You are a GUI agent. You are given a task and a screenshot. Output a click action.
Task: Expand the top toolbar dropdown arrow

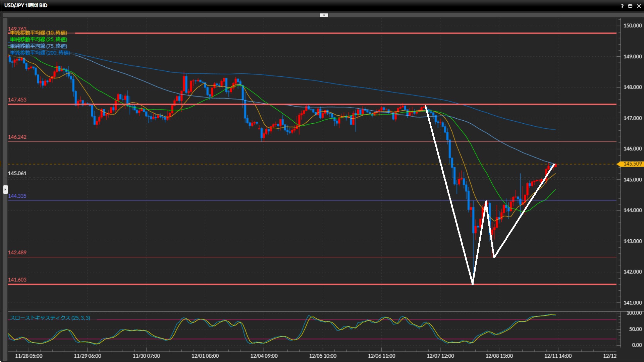click(324, 15)
